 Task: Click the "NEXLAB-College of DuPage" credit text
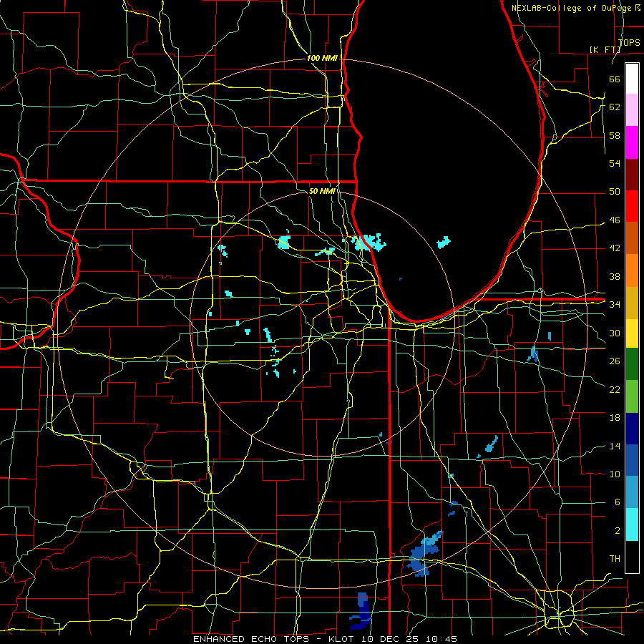(570, 8)
